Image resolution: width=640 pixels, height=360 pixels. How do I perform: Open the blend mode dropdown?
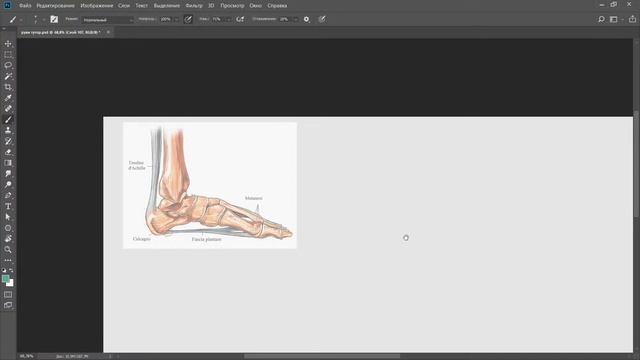(x=108, y=20)
